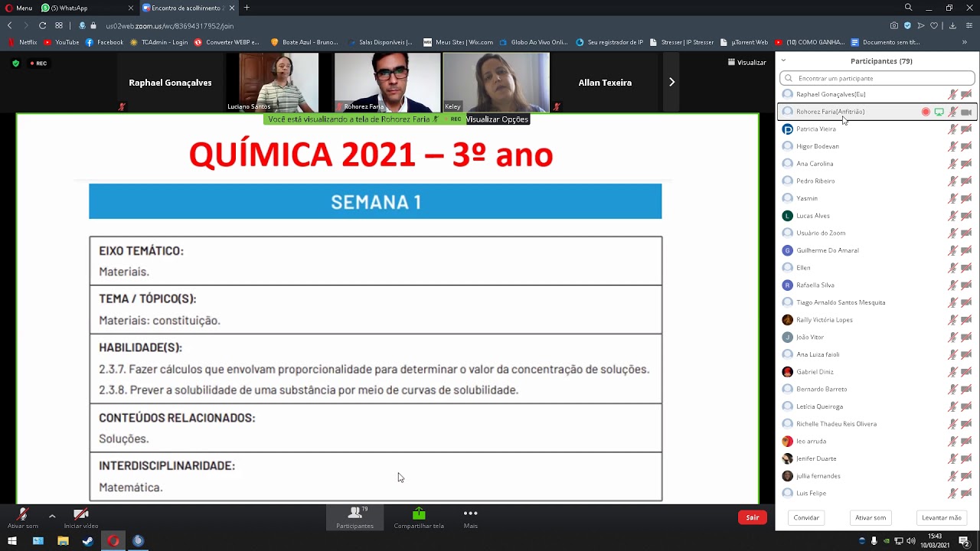Screen dimensions: 980x551
Task: Open File Explorer from taskbar
Action: (x=63, y=541)
